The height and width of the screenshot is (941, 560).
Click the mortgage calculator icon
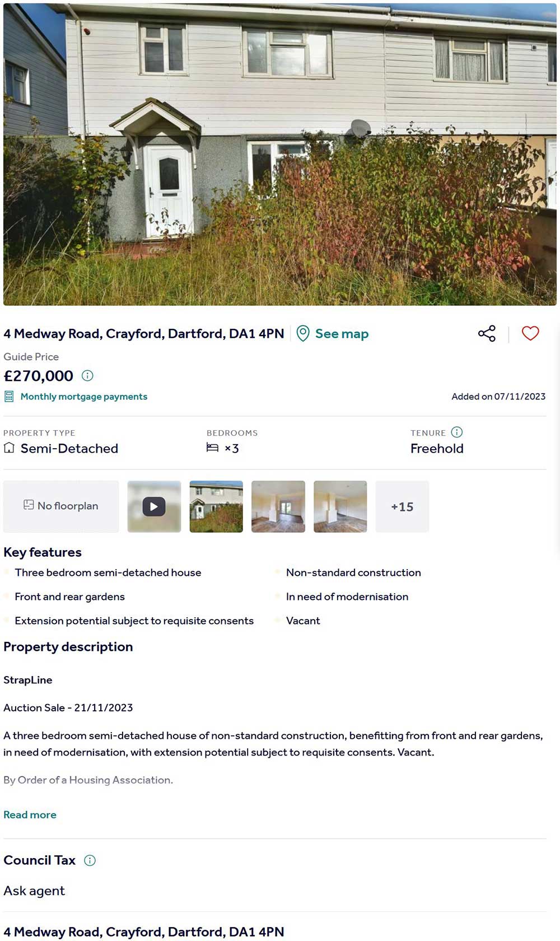click(9, 397)
